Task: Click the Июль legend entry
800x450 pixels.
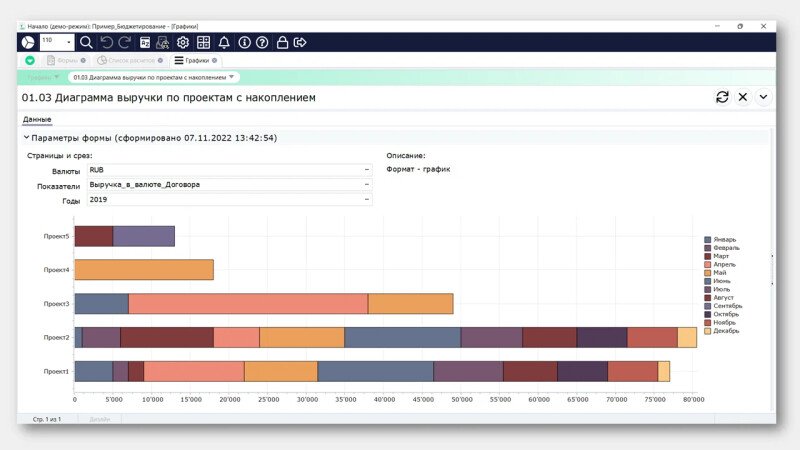Action: [717, 289]
